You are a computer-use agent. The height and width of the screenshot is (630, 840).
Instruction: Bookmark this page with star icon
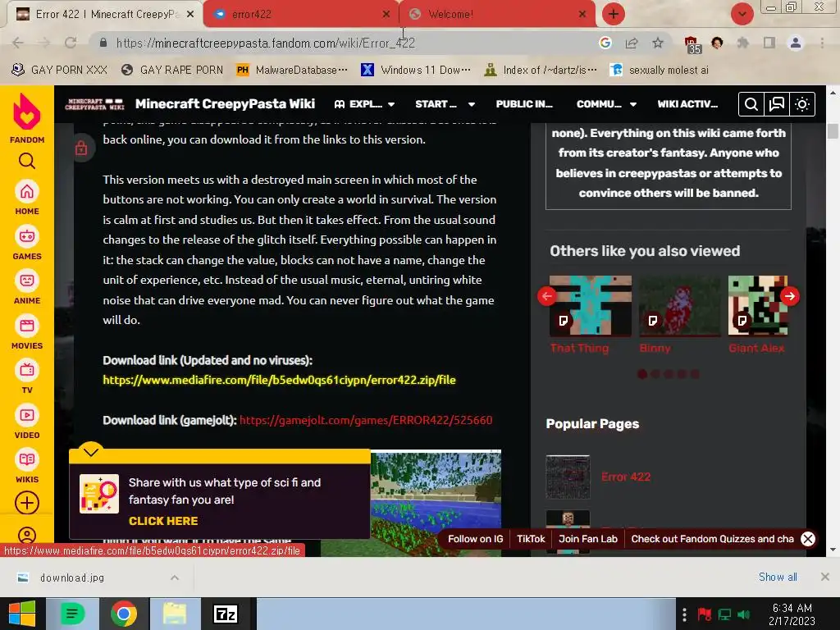pos(658,43)
